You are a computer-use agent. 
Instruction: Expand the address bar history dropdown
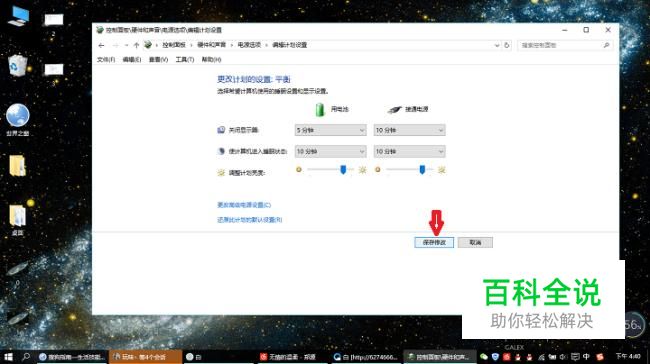tap(497, 45)
